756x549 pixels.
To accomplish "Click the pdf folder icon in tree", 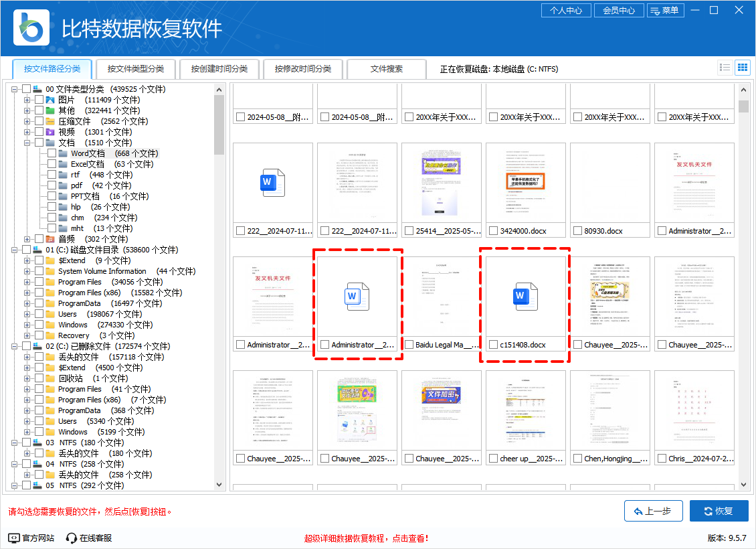I will (x=63, y=185).
